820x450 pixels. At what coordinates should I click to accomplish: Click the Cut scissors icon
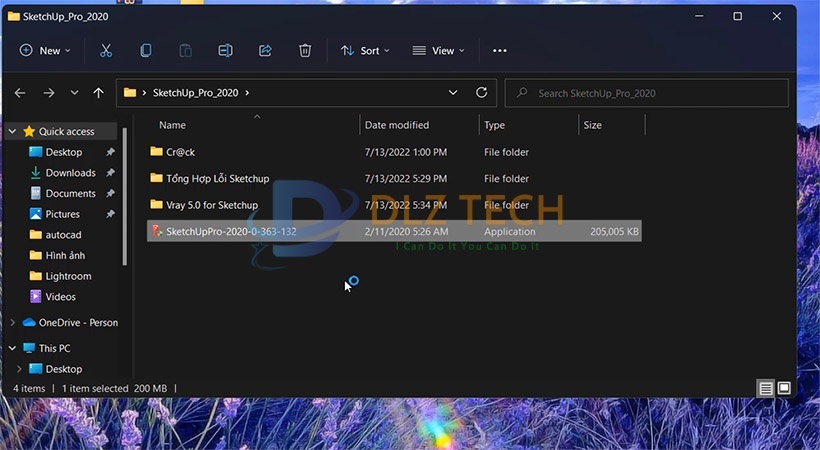coord(106,50)
